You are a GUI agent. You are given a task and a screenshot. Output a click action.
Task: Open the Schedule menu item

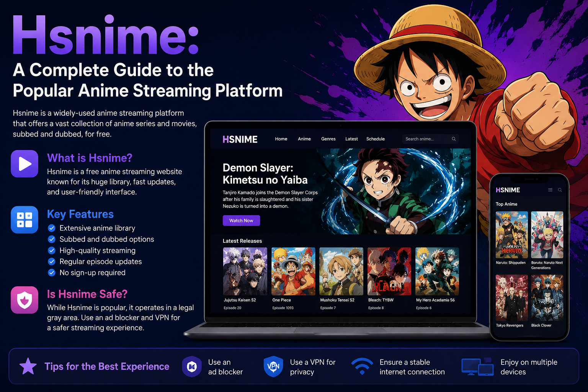coord(376,139)
